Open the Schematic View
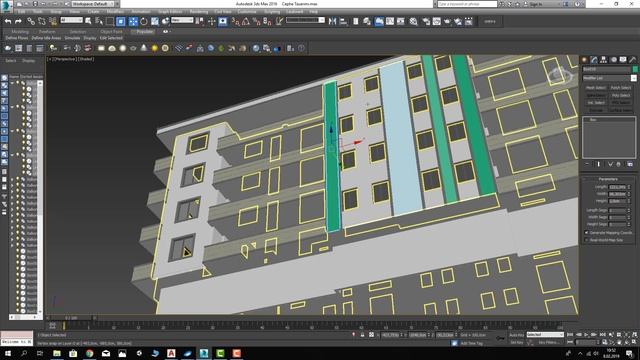The width and height of the screenshot is (640, 360). pos(401,21)
